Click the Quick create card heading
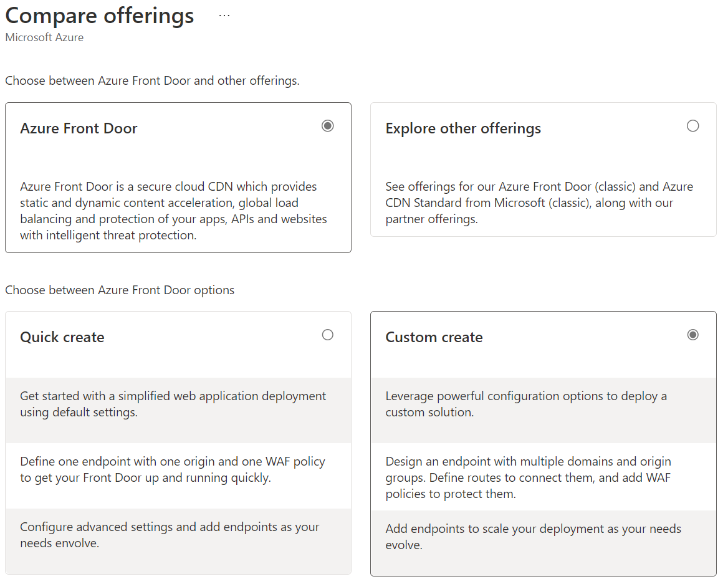The height and width of the screenshot is (584, 728). 62,337
